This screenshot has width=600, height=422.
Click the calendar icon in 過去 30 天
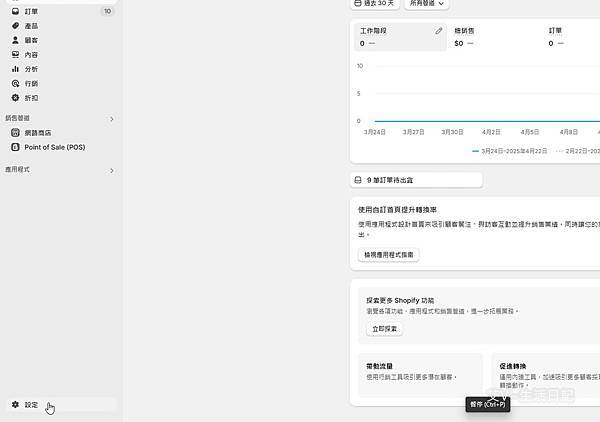[358, 3]
